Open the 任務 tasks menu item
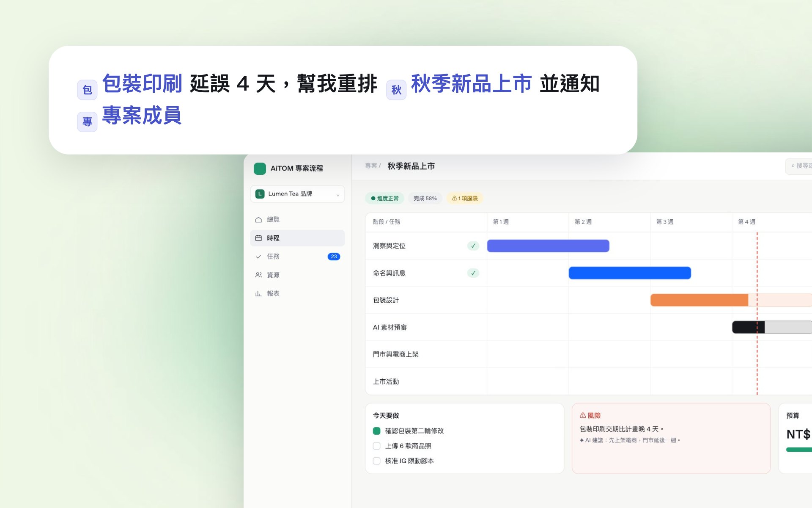This screenshot has width=812, height=508. (297, 257)
